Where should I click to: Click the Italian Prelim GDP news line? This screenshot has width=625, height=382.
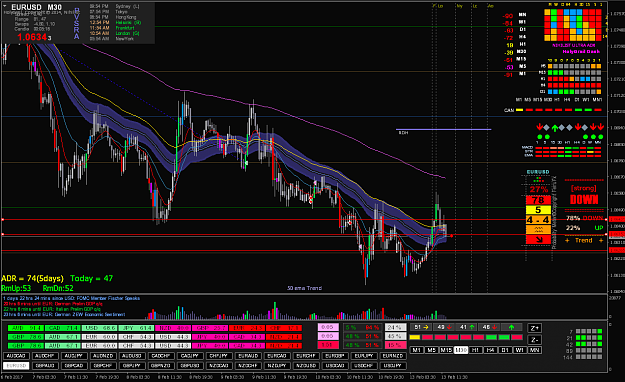(52, 309)
